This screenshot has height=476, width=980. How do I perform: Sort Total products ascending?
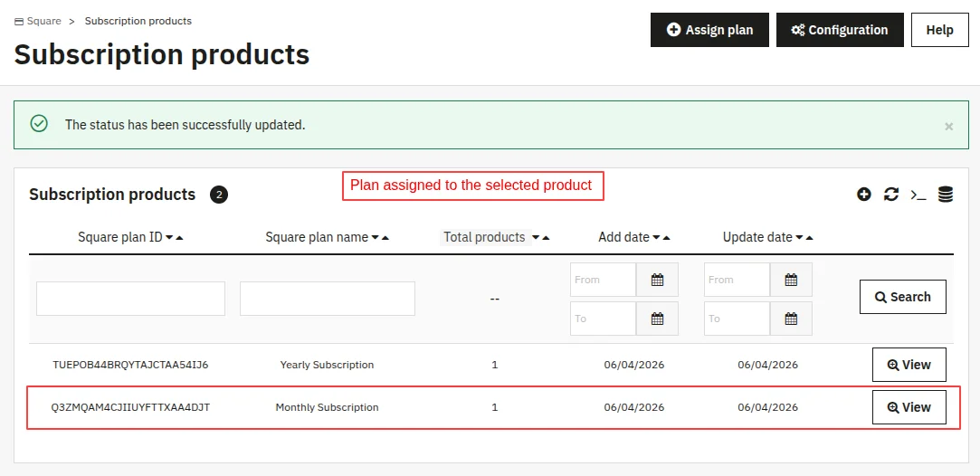(546, 237)
